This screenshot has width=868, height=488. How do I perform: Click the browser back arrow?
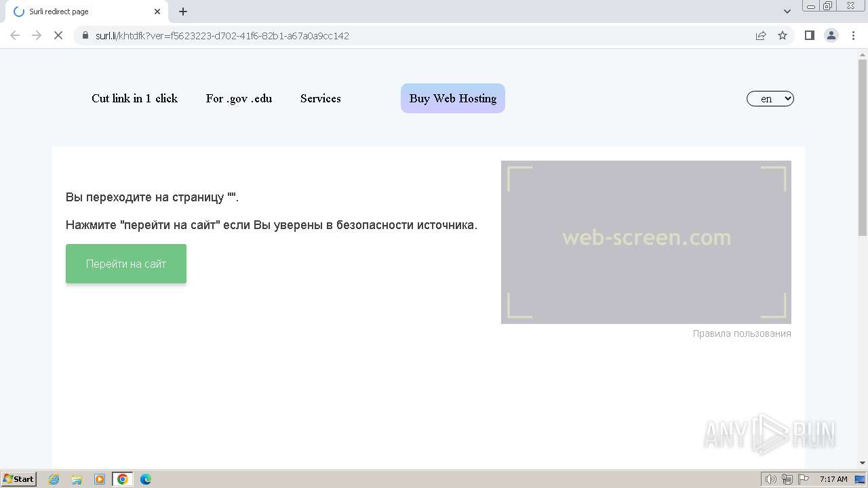(15, 35)
